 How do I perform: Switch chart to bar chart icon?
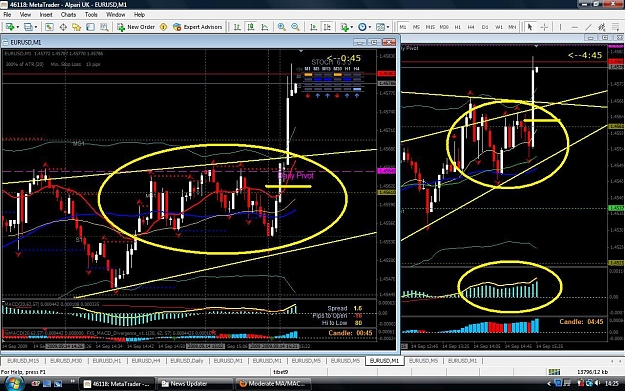click(x=237, y=27)
